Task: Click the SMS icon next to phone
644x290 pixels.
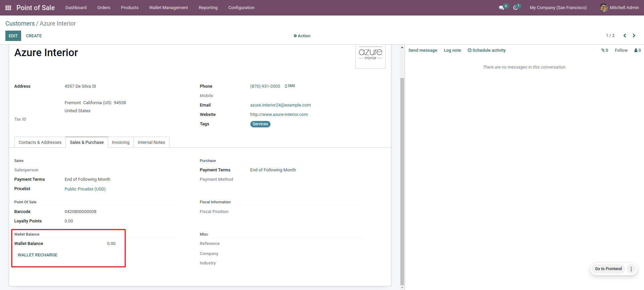Action: click(290, 86)
